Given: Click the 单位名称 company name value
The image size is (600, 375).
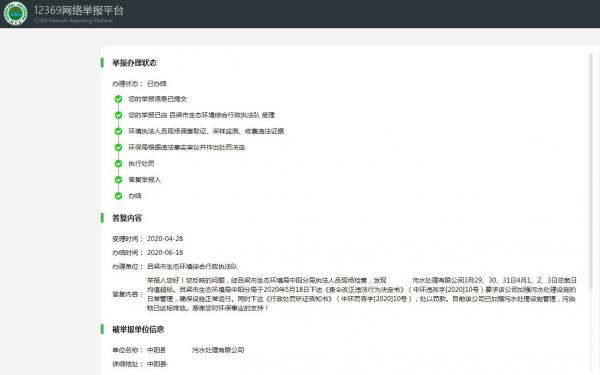Looking at the screenshot, I should click(196, 350).
